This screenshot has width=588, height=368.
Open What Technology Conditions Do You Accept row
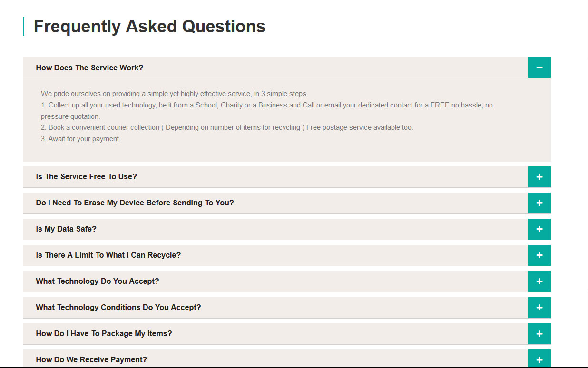(x=275, y=308)
